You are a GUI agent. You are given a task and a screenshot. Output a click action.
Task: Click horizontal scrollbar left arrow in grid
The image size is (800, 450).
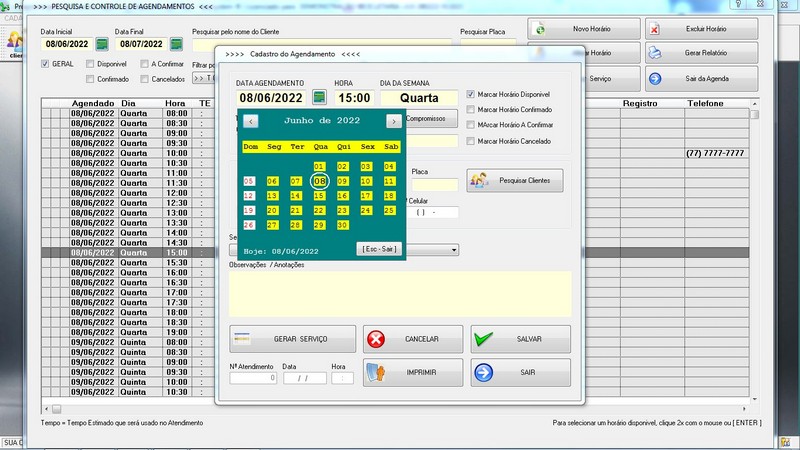click(46, 409)
